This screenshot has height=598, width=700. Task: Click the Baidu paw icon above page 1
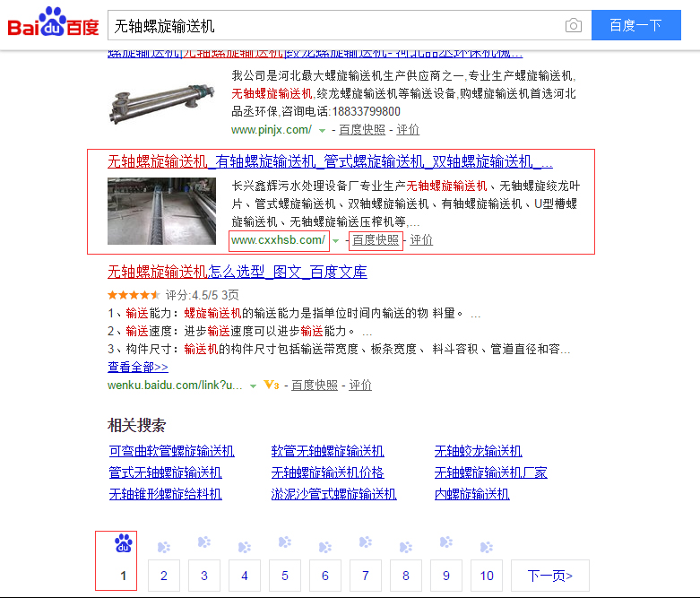123,543
